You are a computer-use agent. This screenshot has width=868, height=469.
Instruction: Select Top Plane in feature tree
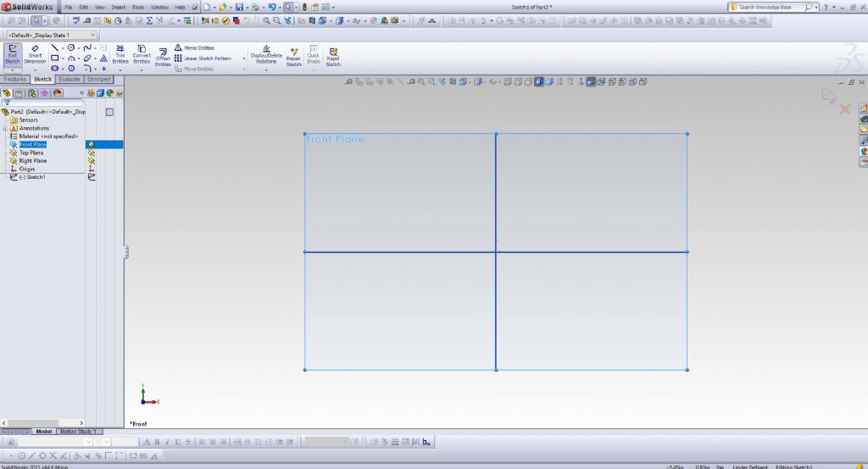pos(31,153)
